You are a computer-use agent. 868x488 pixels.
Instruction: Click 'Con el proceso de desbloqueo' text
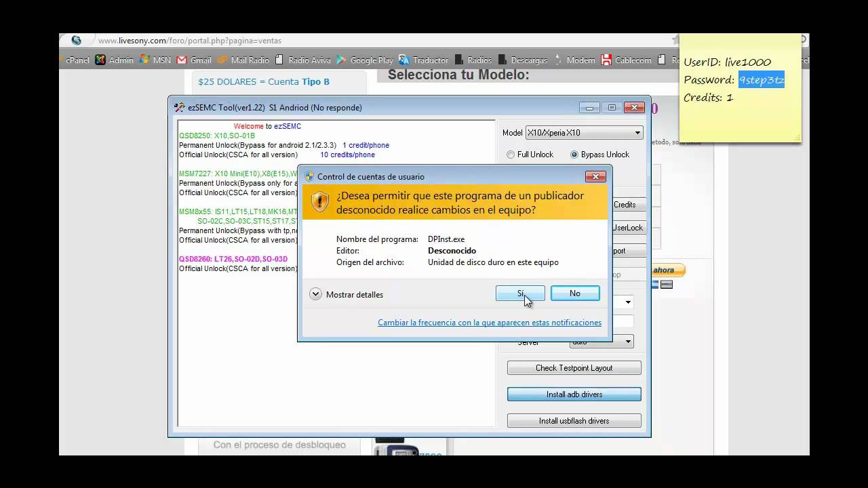279,445
